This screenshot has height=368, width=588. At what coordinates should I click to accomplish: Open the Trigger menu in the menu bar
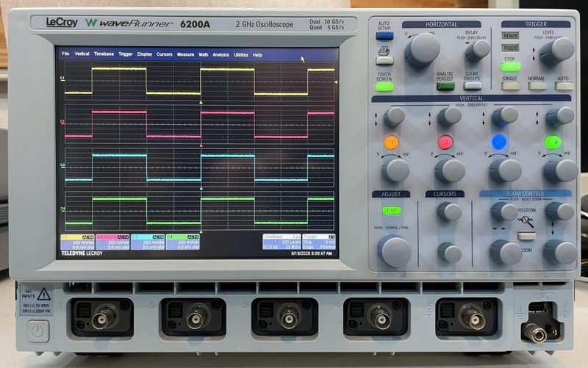[x=126, y=54]
